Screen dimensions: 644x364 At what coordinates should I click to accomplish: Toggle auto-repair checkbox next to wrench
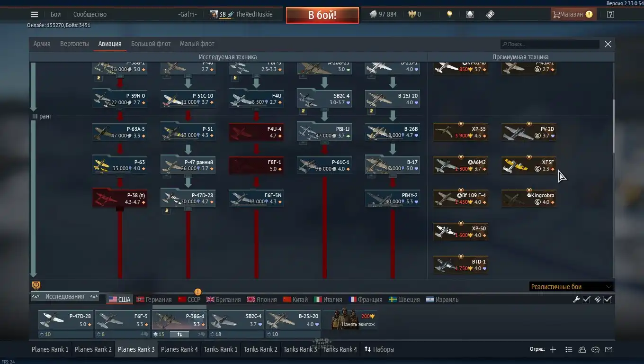click(x=586, y=299)
